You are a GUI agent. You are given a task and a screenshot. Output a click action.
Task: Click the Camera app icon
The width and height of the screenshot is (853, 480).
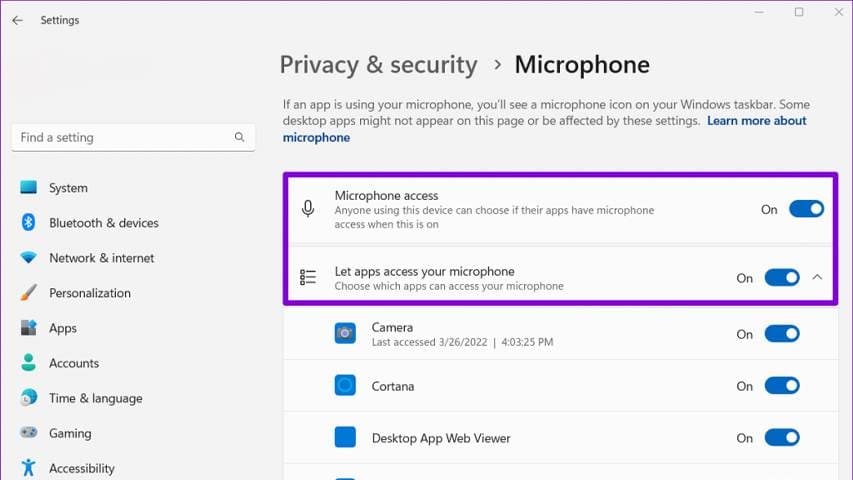[345, 333]
